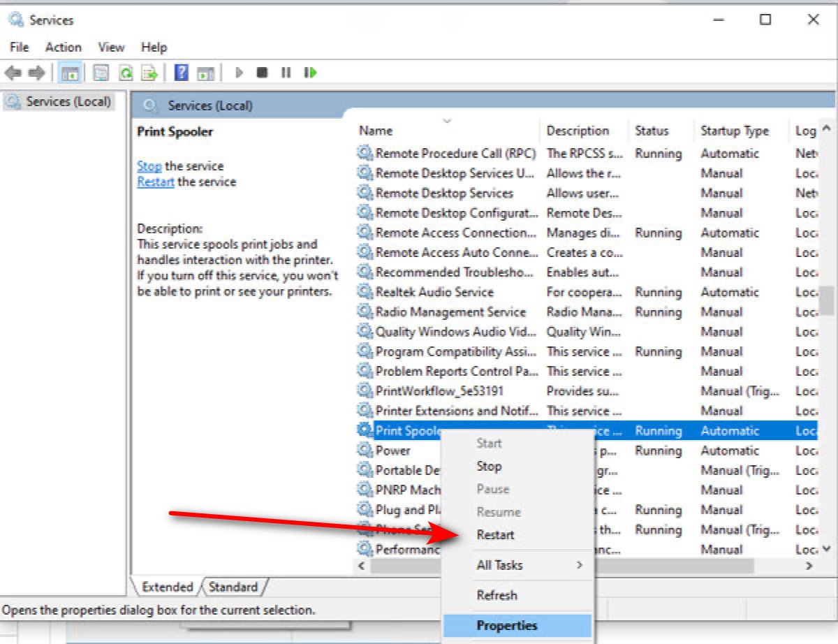Click the horizontal scrollbar left arrow
Viewport: 838px width, 644px height.
click(x=361, y=566)
